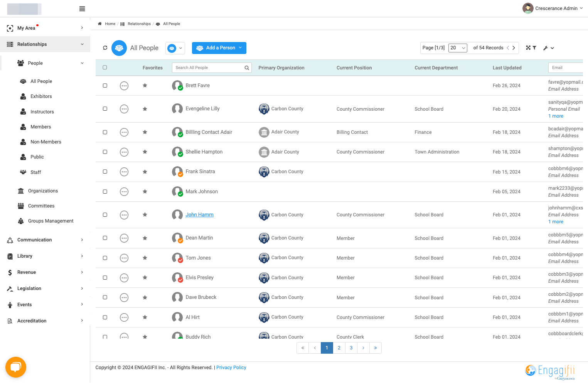Expand the Communication sidebar section
The height and width of the screenshot is (383, 588).
45,240
